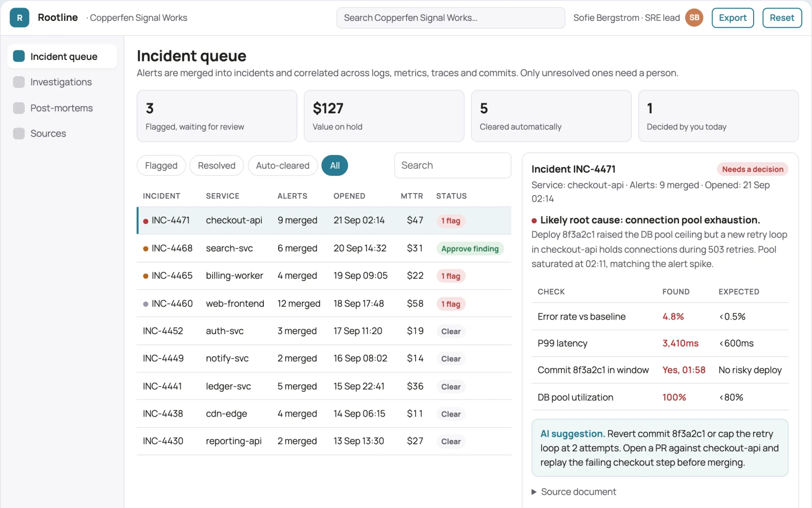Click the OPENED column header
Viewport: 812px width, 508px height.
(x=349, y=196)
